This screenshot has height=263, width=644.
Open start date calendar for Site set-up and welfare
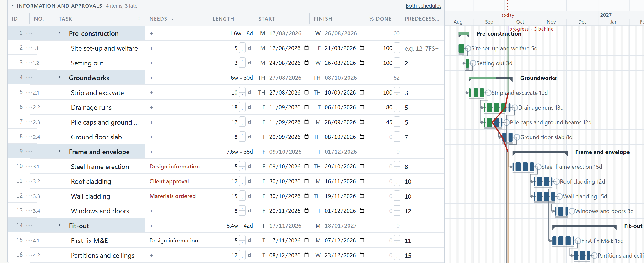[306, 48]
